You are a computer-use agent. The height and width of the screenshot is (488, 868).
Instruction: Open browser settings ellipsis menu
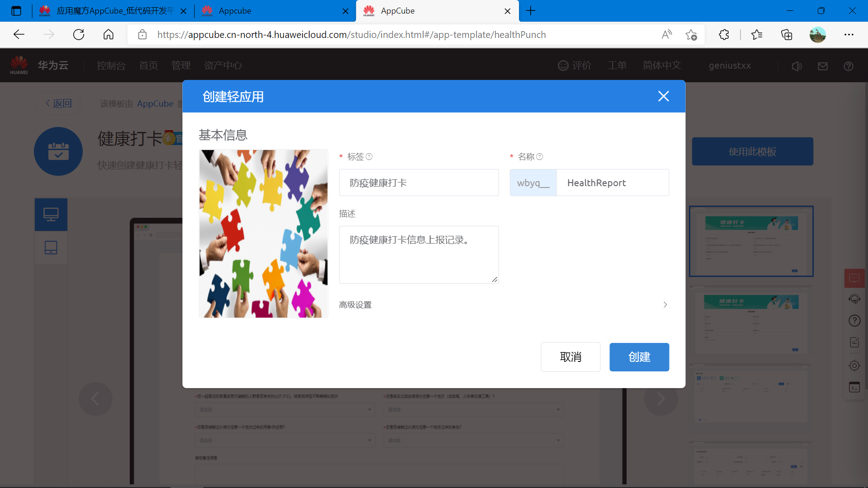849,35
